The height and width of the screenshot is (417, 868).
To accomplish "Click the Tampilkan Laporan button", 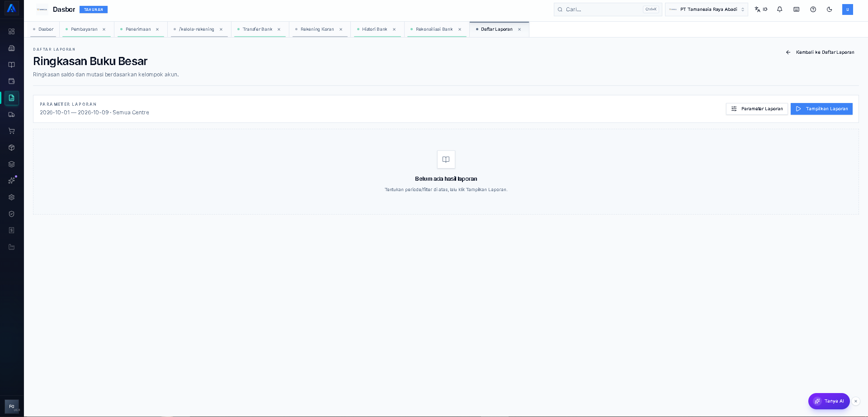I will click(821, 109).
